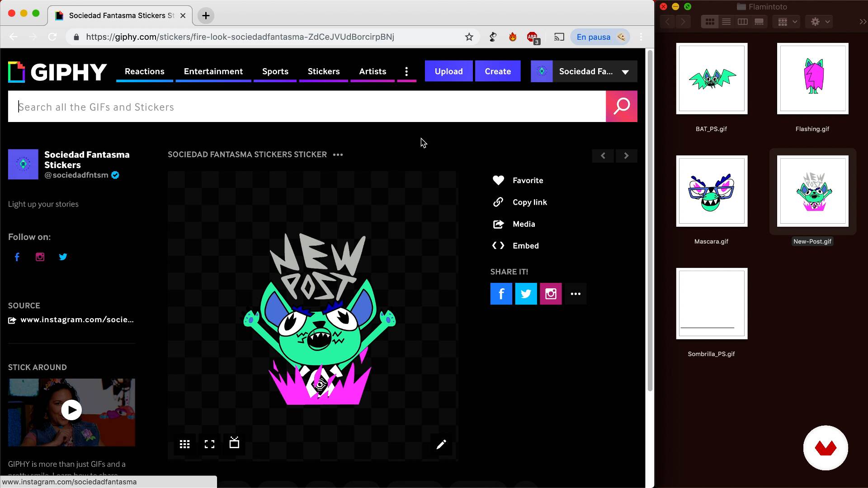Open the Entertainment category
Screen dimensions: 868x488
[x=213, y=71]
